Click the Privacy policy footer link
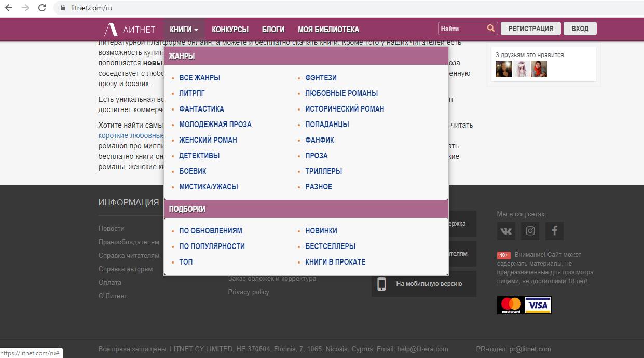 249,292
